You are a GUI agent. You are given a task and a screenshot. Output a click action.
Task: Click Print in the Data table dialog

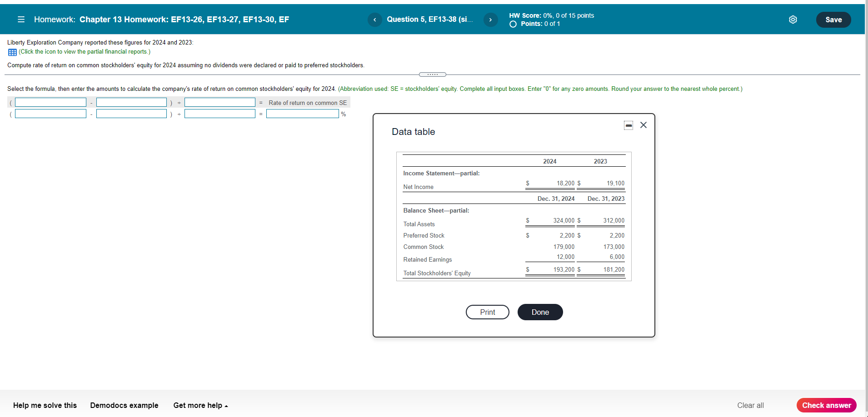click(x=487, y=312)
